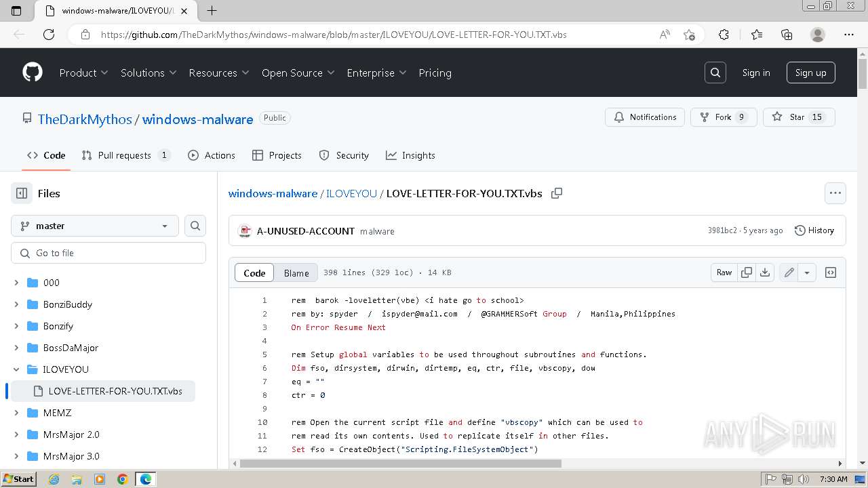Expand MrsMajor 2.0 folder

16,434
